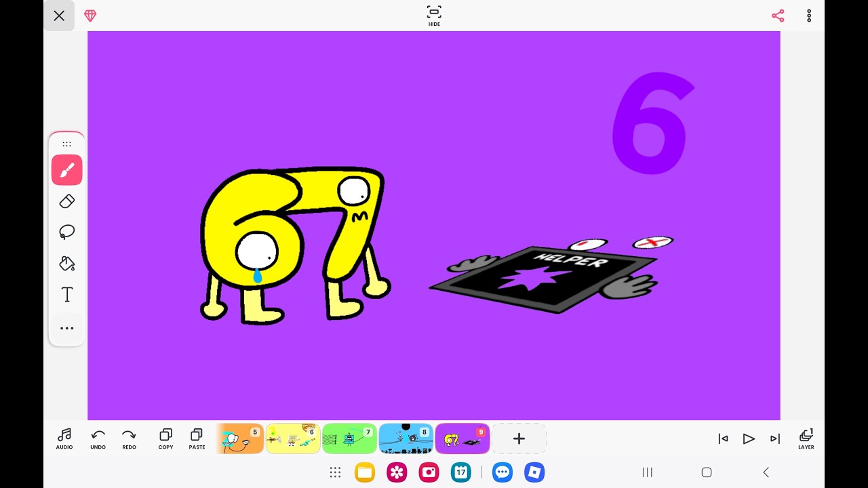The height and width of the screenshot is (488, 868).
Task: Tap the Android Back button
Action: click(766, 472)
